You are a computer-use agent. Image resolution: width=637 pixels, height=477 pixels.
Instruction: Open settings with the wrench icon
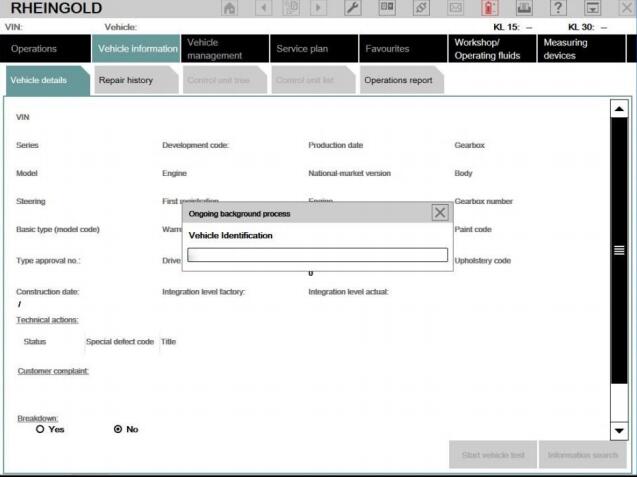[353, 8]
